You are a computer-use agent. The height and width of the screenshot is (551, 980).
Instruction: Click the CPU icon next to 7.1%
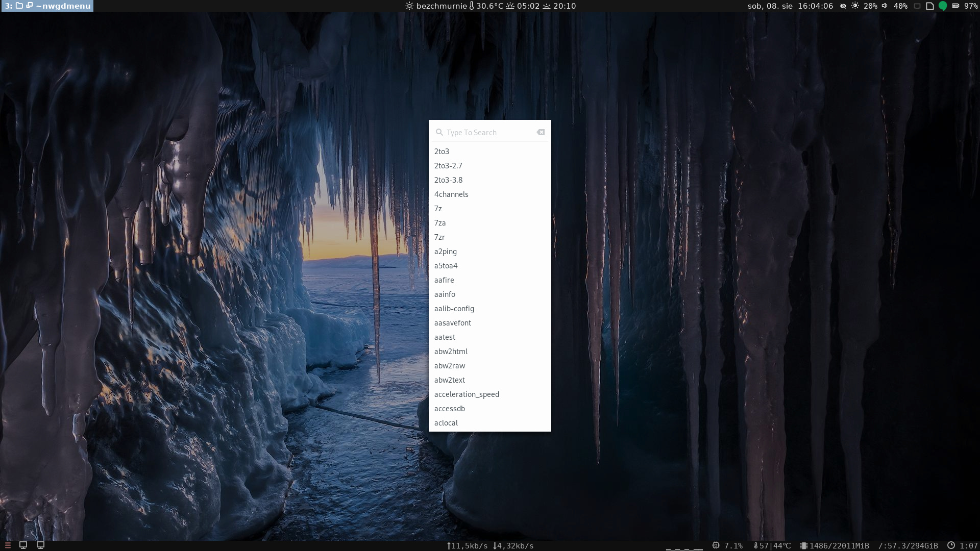[717, 545]
